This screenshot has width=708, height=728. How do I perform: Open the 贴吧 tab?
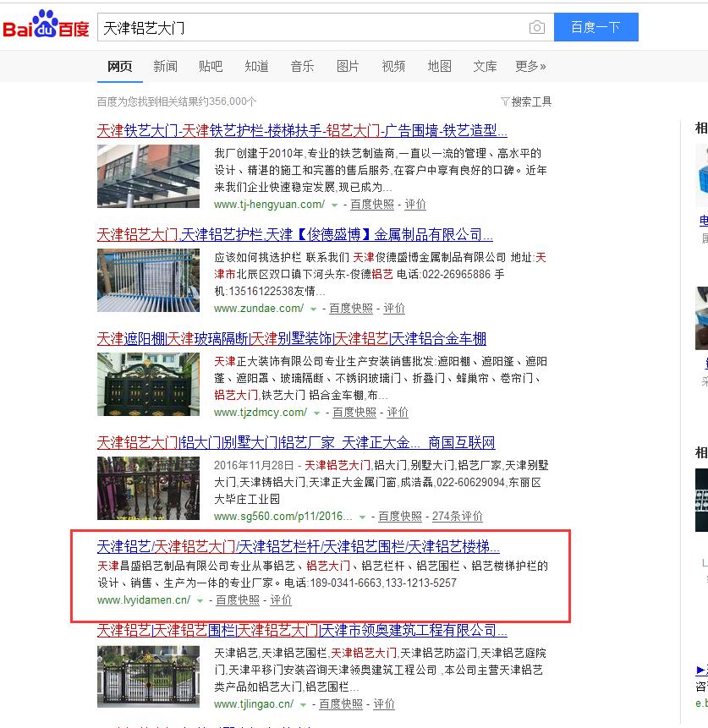coord(211,67)
